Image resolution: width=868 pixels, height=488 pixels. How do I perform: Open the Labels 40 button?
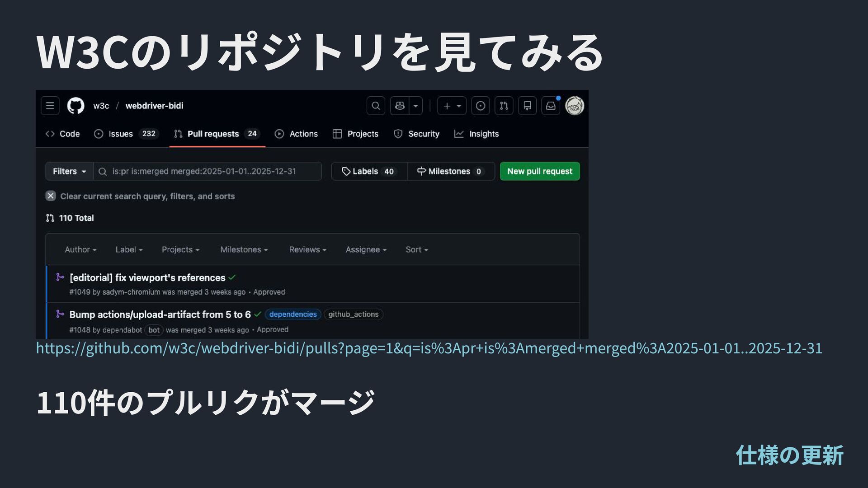369,171
